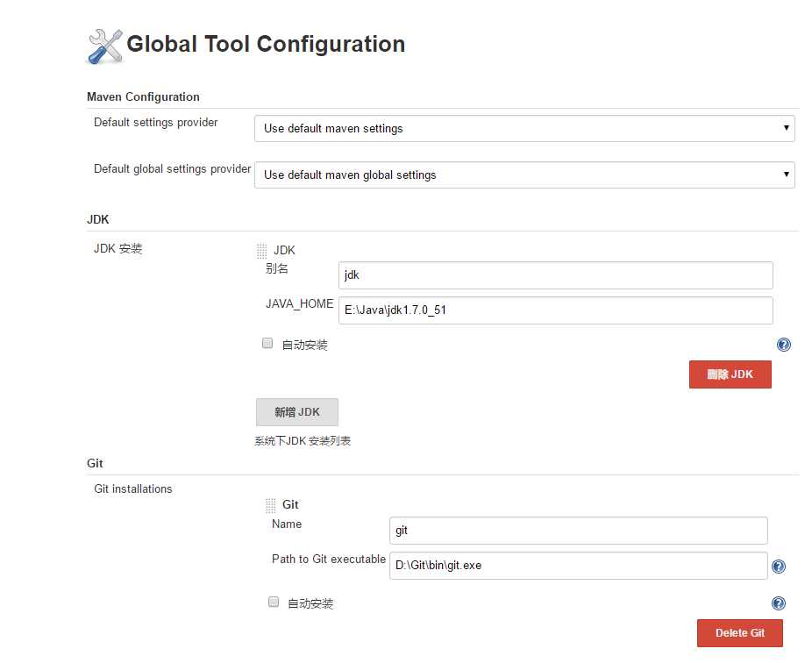
Task: Click the Git installations label
Action: (x=133, y=489)
